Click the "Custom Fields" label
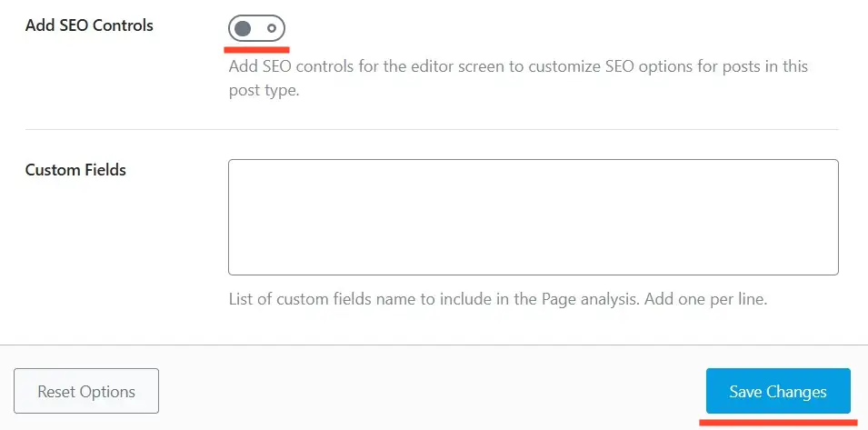The height and width of the screenshot is (430, 868). (75, 170)
